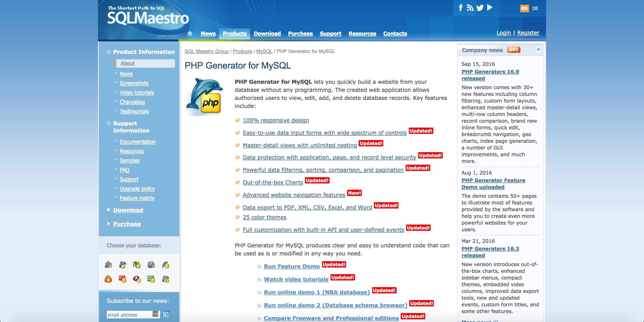Choose the SQLite feather database icon

point(165,265)
